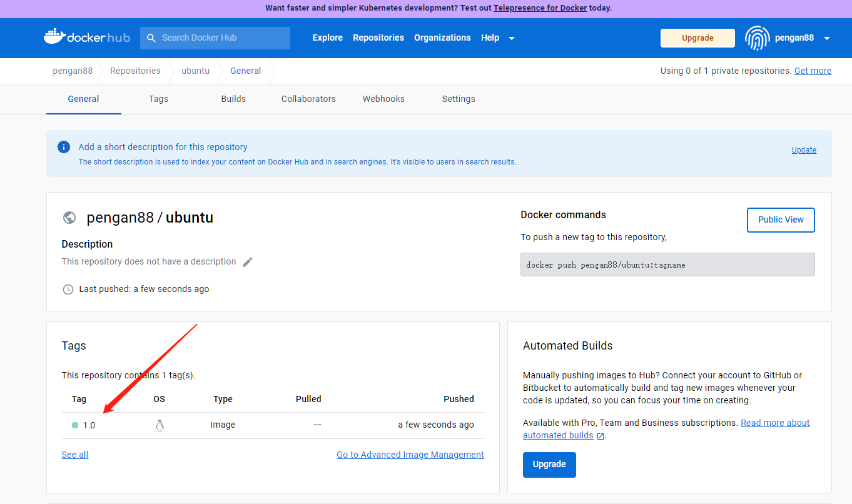Viewport: 852px width, 504px height.
Task: Click the green status dot for tag 1.0
Action: pos(75,425)
